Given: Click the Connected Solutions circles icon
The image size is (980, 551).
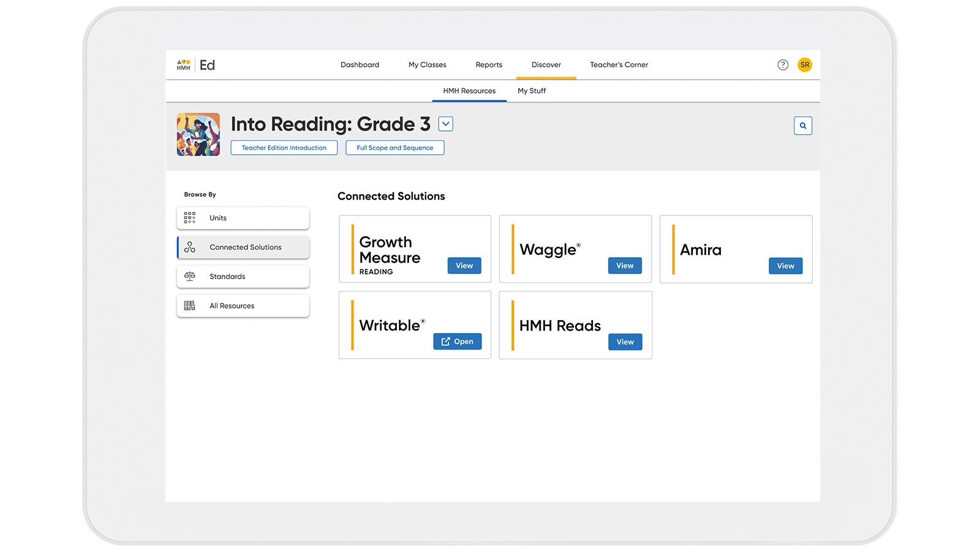Looking at the screenshot, I should point(190,247).
